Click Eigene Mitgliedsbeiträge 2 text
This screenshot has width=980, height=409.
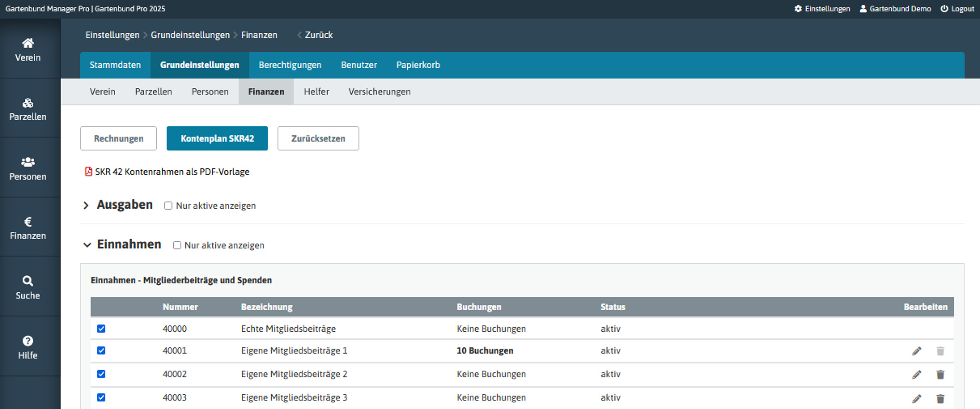click(294, 374)
